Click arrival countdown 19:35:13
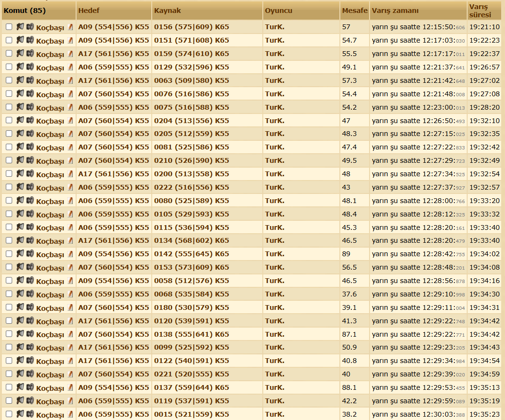 [x=485, y=387]
